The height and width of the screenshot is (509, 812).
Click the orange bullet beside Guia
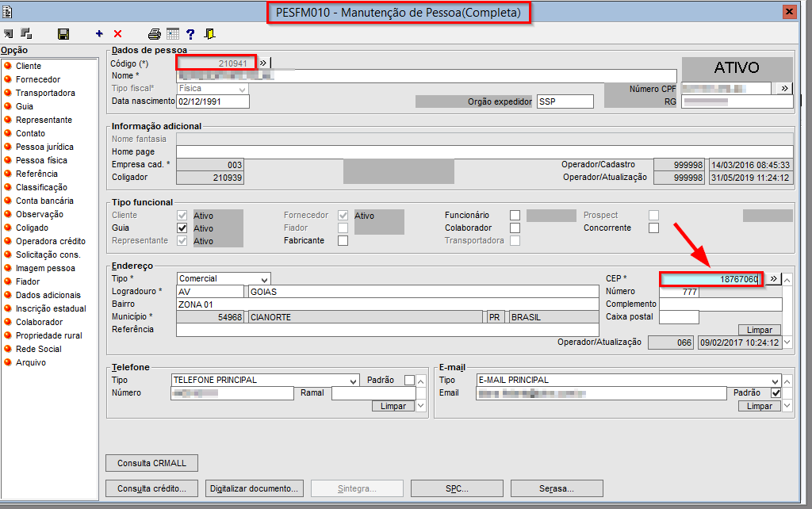click(x=8, y=105)
